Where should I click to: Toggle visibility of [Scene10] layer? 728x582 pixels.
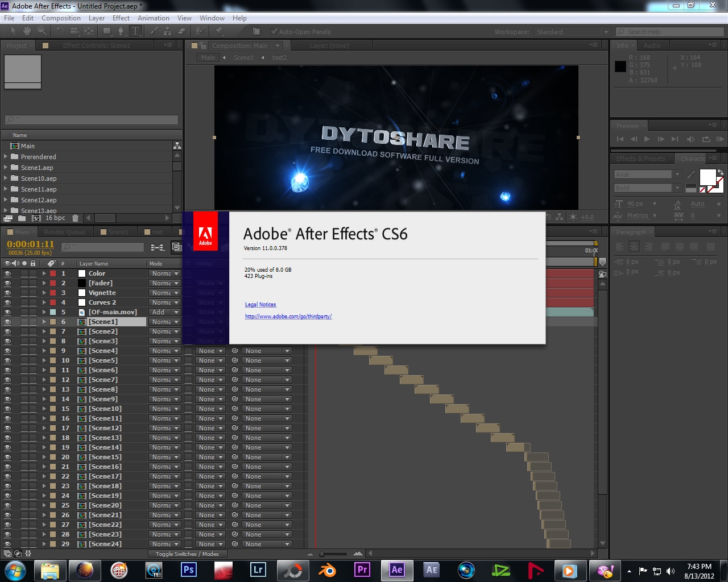click(7, 409)
